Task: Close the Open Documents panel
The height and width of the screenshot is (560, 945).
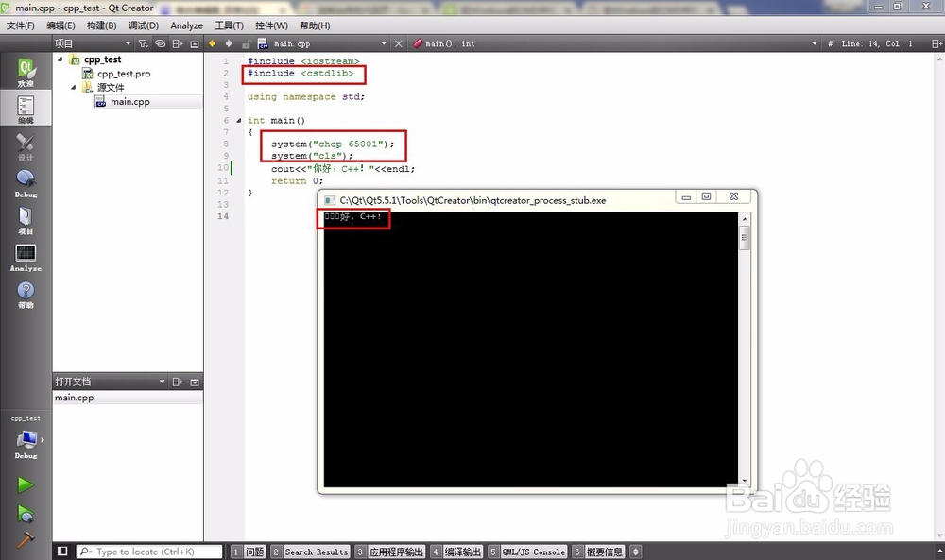Action: (x=195, y=382)
